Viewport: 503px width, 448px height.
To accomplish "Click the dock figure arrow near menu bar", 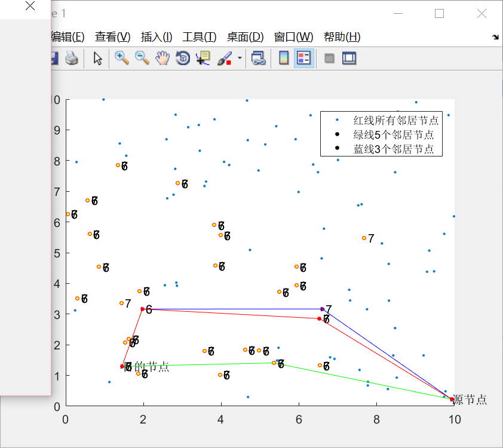I will click(495, 36).
